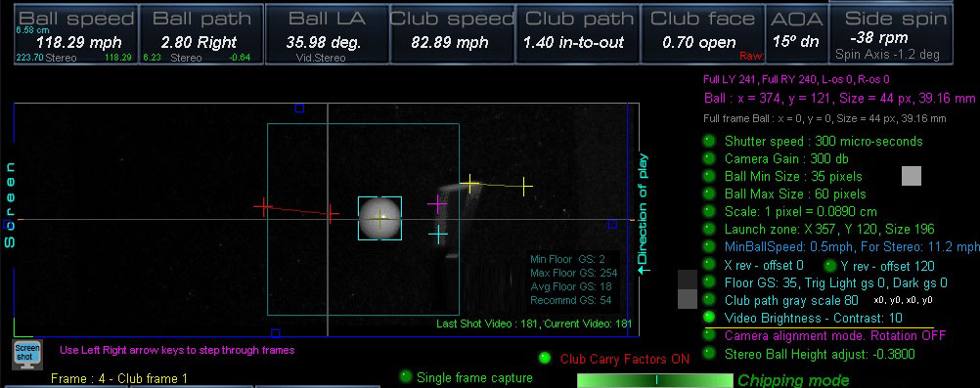Toggle Club Carry Factors ON light
The image size is (980, 388).
(x=545, y=358)
